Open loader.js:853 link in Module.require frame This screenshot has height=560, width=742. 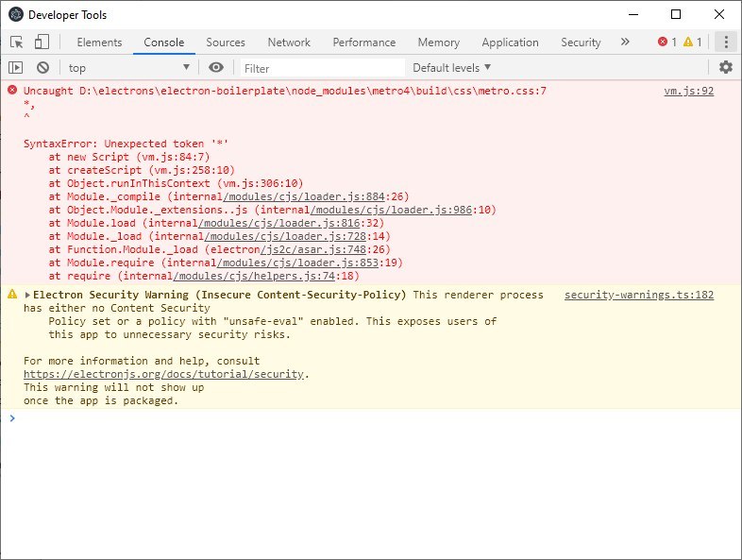297,263
